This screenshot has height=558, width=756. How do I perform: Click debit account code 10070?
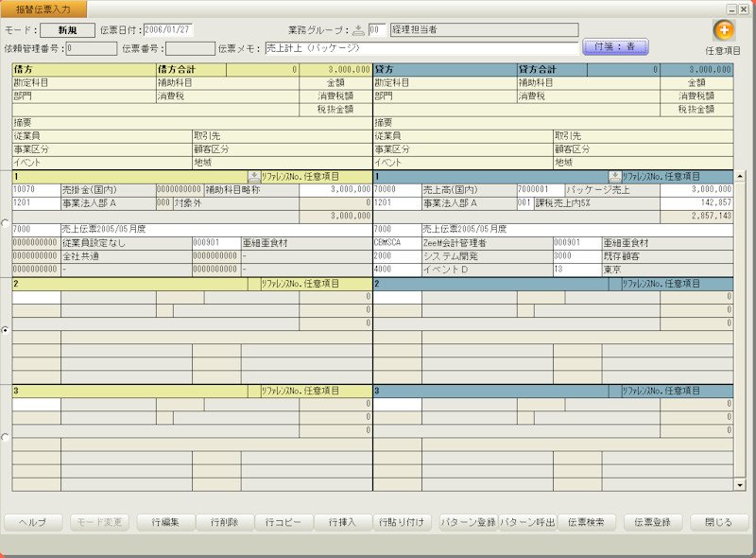click(x=37, y=190)
